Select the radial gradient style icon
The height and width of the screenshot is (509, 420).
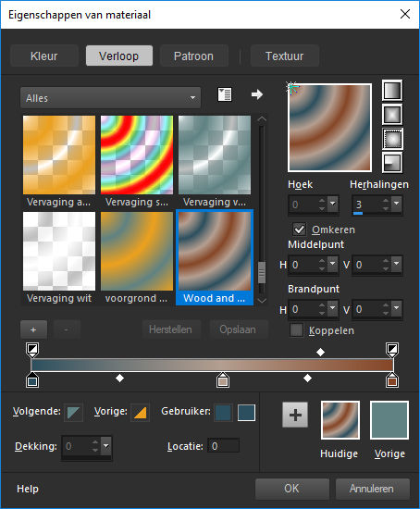(392, 163)
